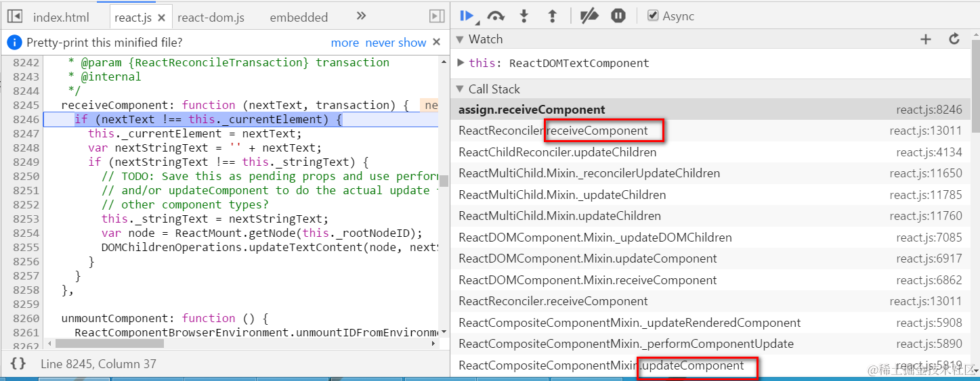Select ReactReconciler.receiveComponent frame at react.js:13011 top

point(710,131)
